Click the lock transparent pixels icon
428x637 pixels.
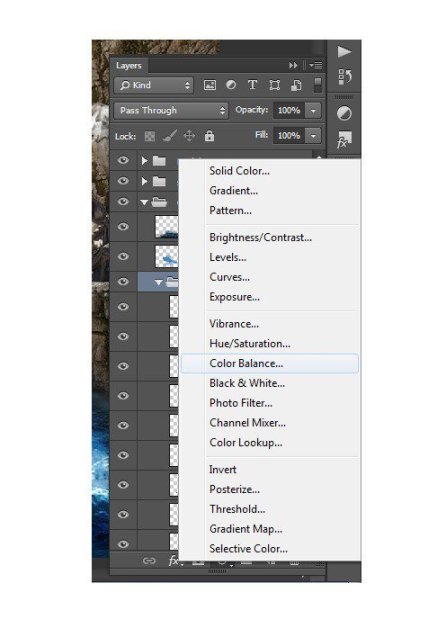point(149,136)
